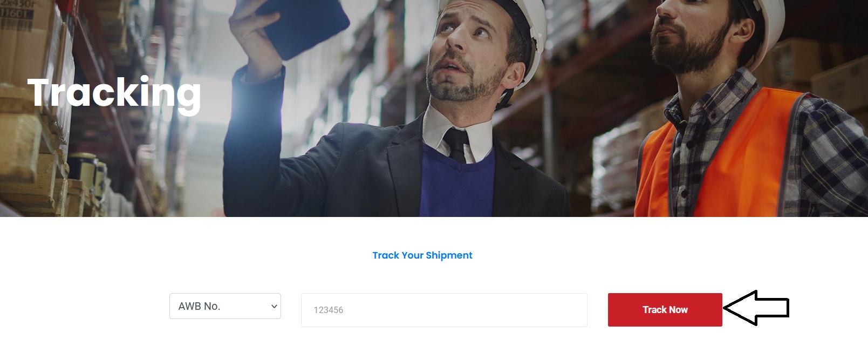Click the red Track Now button

pos(665,310)
